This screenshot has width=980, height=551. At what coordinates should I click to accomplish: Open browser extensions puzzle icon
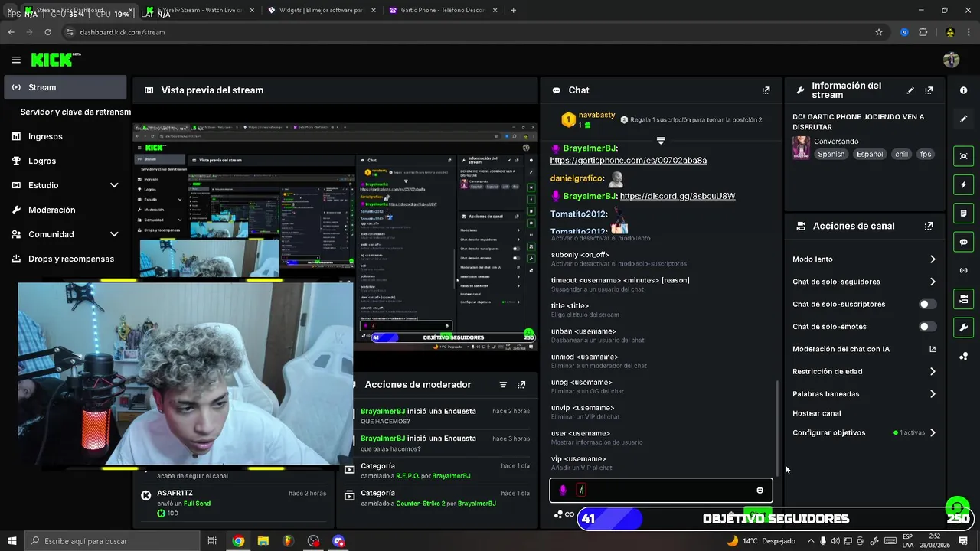point(923,32)
